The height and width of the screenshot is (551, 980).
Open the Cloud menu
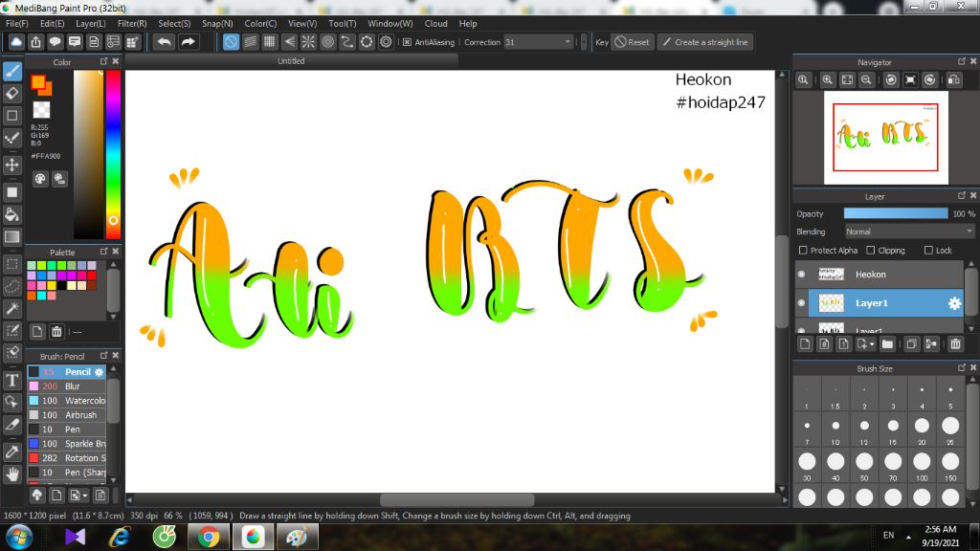[x=435, y=24]
